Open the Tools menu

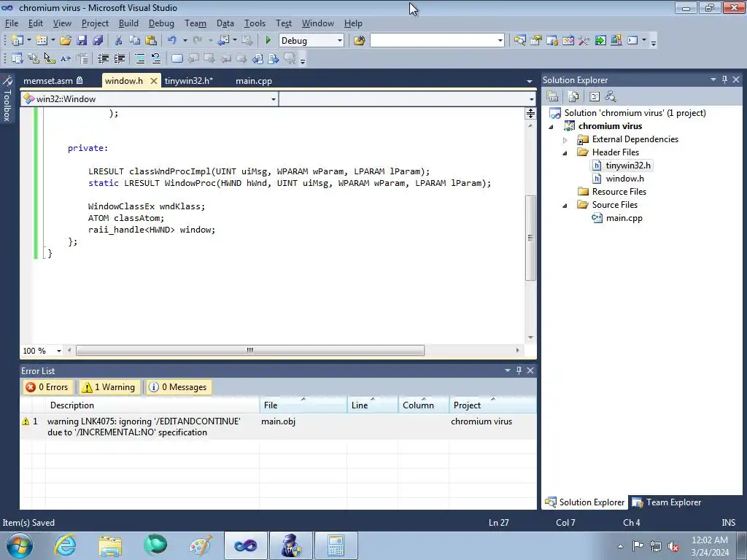point(255,23)
